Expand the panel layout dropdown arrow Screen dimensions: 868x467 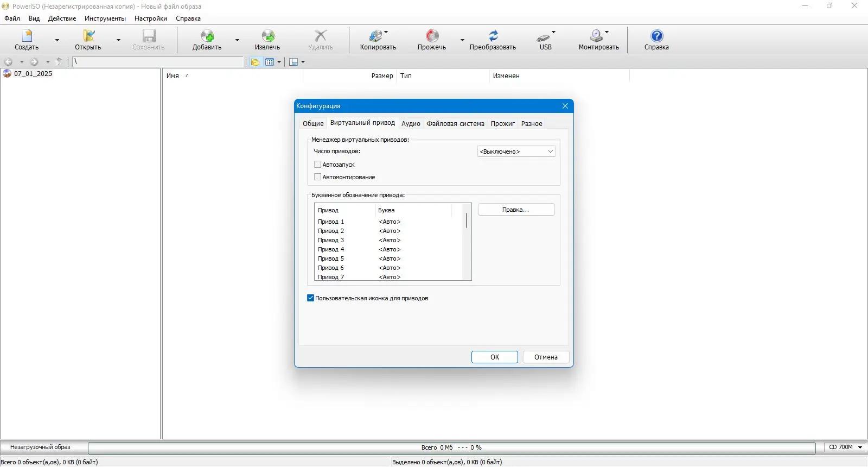[x=303, y=62]
